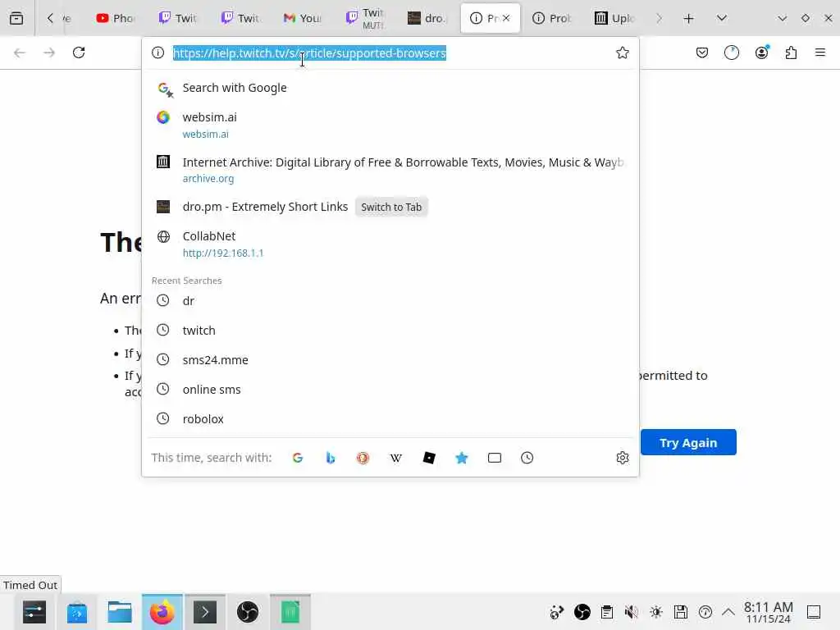Pick recent search 'robolox'

(390, 418)
